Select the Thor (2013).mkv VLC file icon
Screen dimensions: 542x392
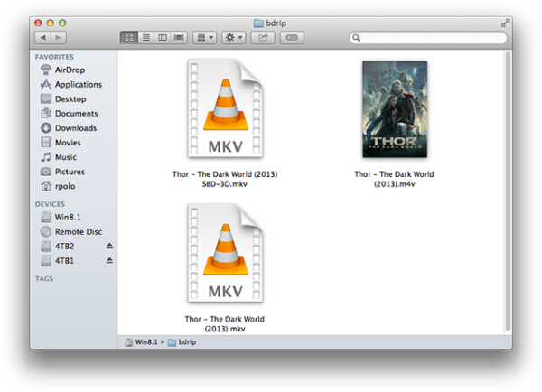click(225, 253)
